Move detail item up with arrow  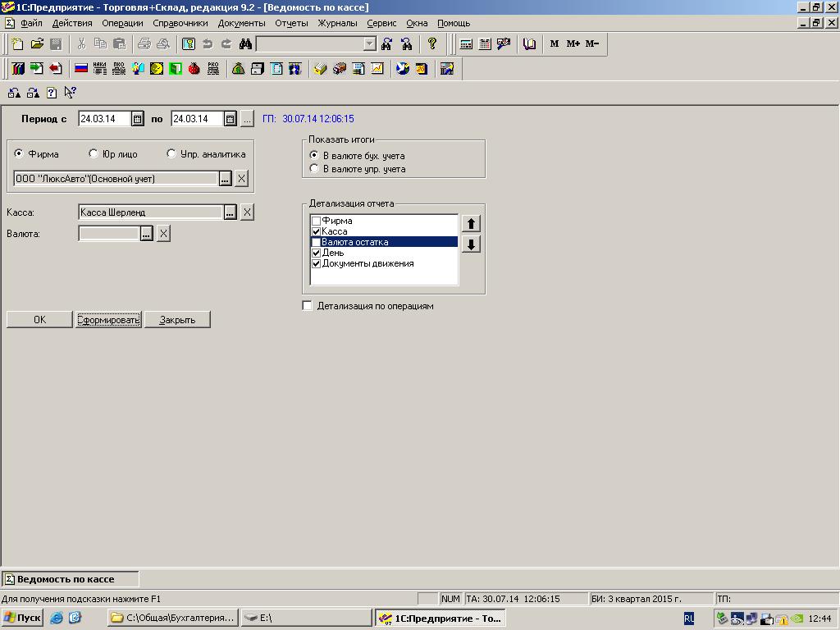coord(471,223)
